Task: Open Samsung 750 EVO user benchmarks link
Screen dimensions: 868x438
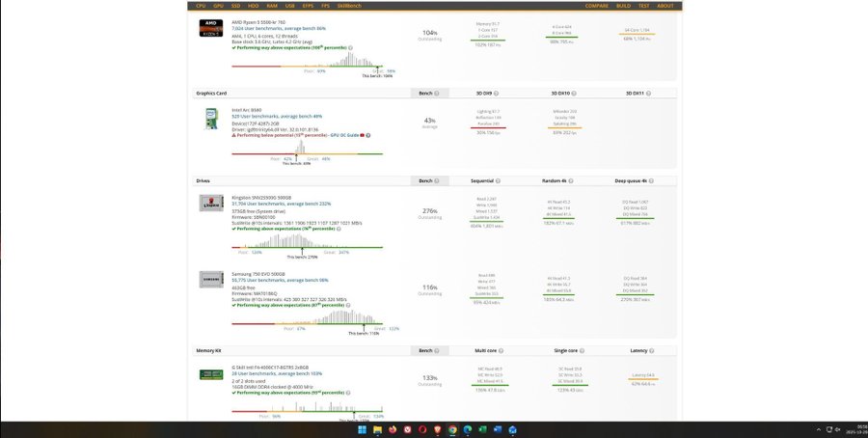Action: click(279, 279)
